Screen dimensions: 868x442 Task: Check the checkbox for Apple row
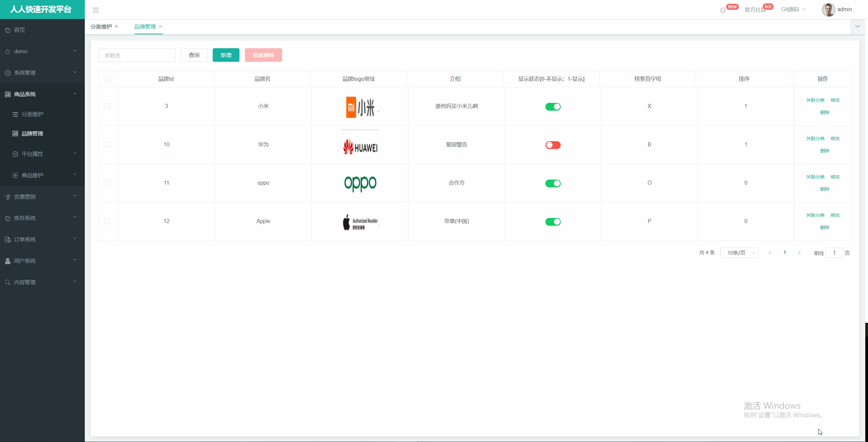[108, 221]
